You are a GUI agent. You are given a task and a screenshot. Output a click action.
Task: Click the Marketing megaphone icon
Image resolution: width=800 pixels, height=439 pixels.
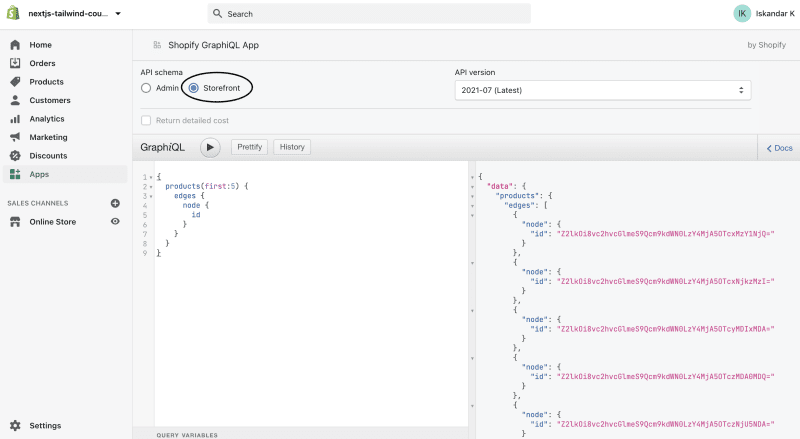(x=15, y=137)
